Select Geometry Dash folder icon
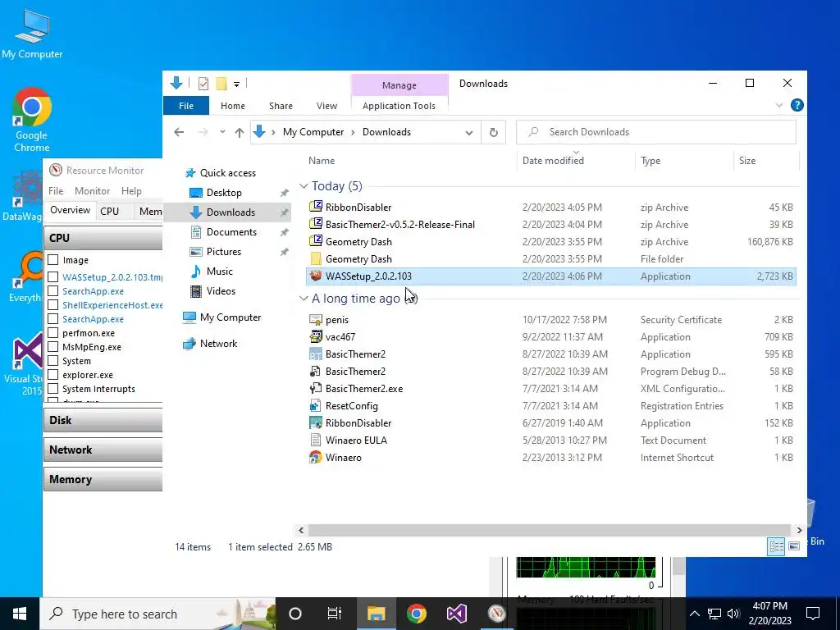This screenshot has width=840, height=630. click(x=316, y=258)
